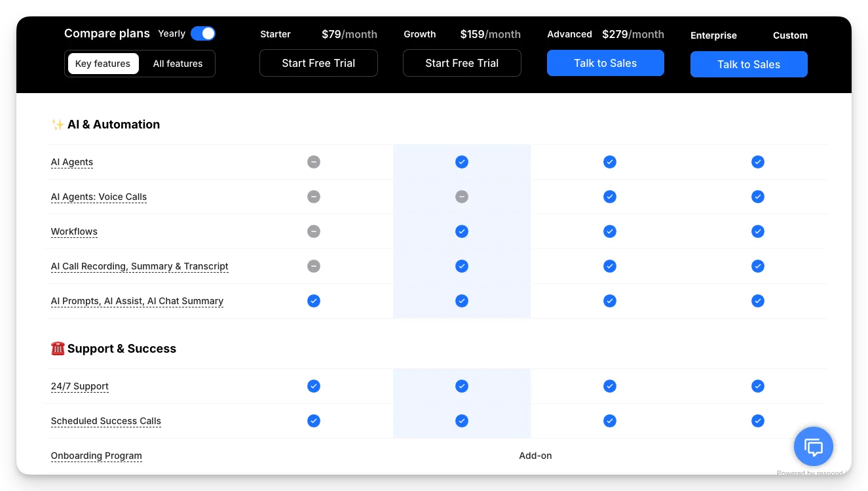868x491 pixels.
Task: Click Growth checkmark for Scheduled Success Calls
Action: point(462,421)
